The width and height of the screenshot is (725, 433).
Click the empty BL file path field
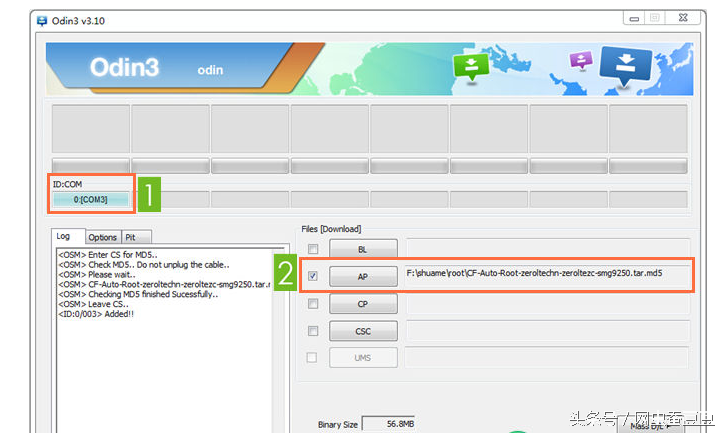coord(547,248)
